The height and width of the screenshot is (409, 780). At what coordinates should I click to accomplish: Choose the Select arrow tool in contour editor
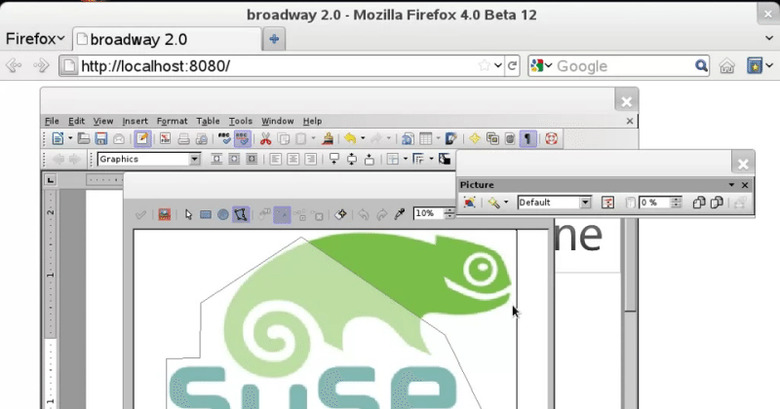pos(188,214)
